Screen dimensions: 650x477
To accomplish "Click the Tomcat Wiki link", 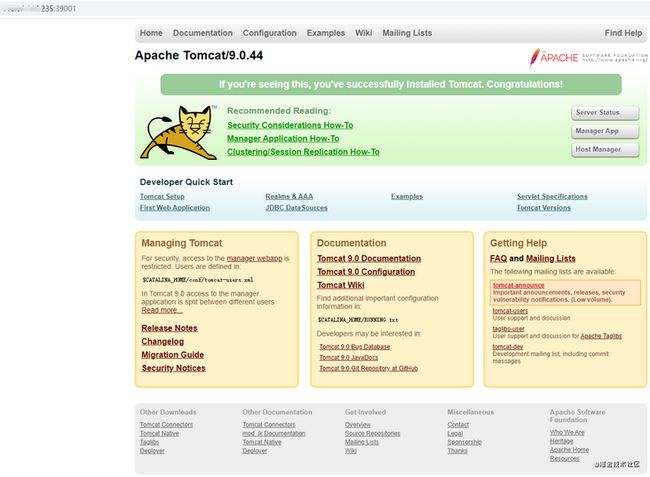I will [x=341, y=285].
